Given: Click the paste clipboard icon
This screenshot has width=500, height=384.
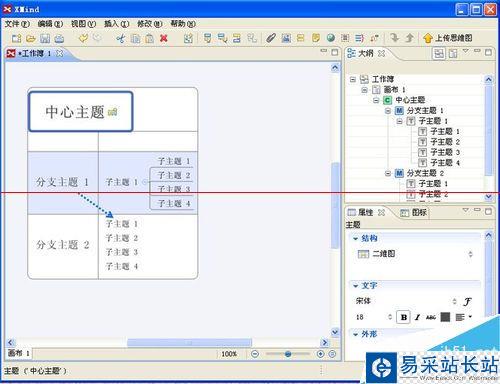Looking at the screenshot, I should pyautogui.click(x=150, y=38).
